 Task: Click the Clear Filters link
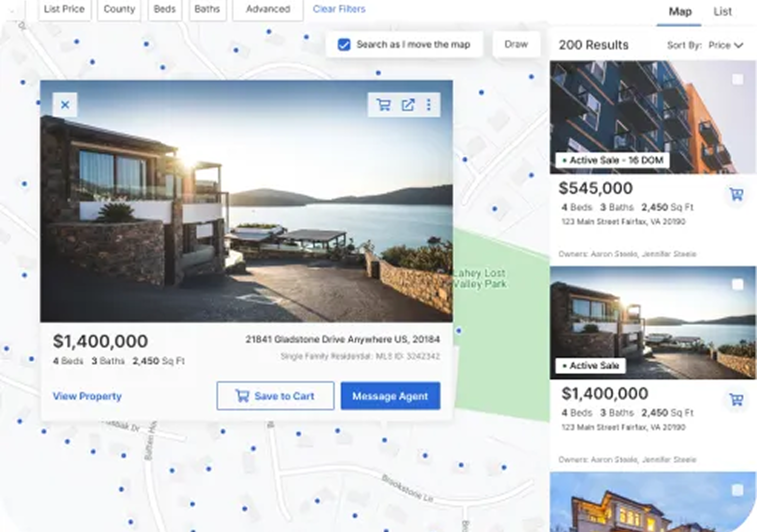tap(339, 9)
